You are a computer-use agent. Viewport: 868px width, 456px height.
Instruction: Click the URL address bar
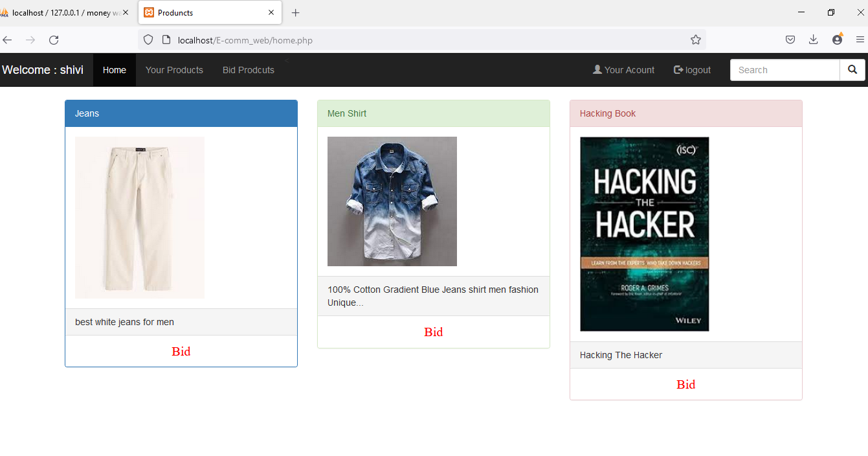coord(422,40)
